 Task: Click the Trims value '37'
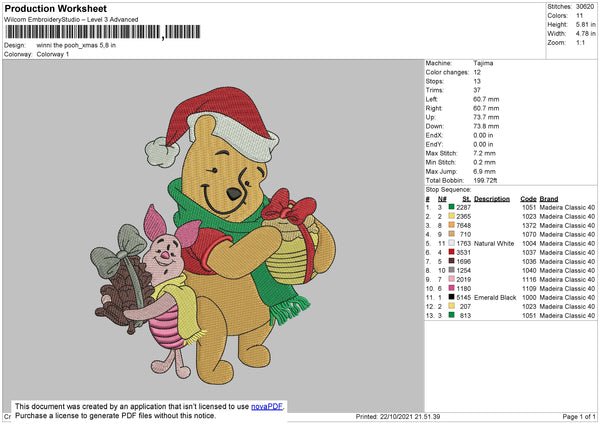click(x=477, y=90)
